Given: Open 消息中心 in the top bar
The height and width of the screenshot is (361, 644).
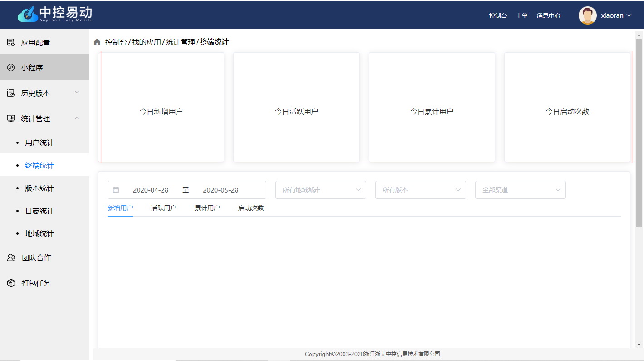Looking at the screenshot, I should pyautogui.click(x=548, y=15).
